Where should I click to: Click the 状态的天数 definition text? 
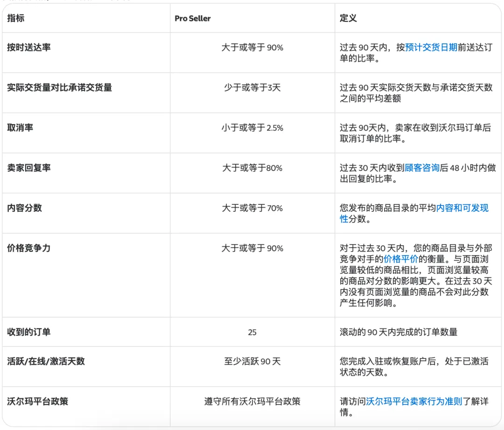click(x=362, y=372)
